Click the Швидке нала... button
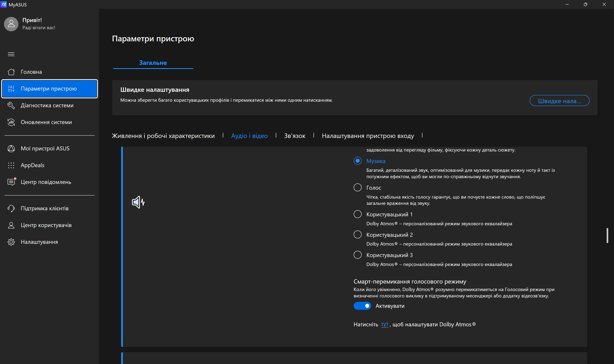Screen dimensions: 614x364 click(x=559, y=101)
